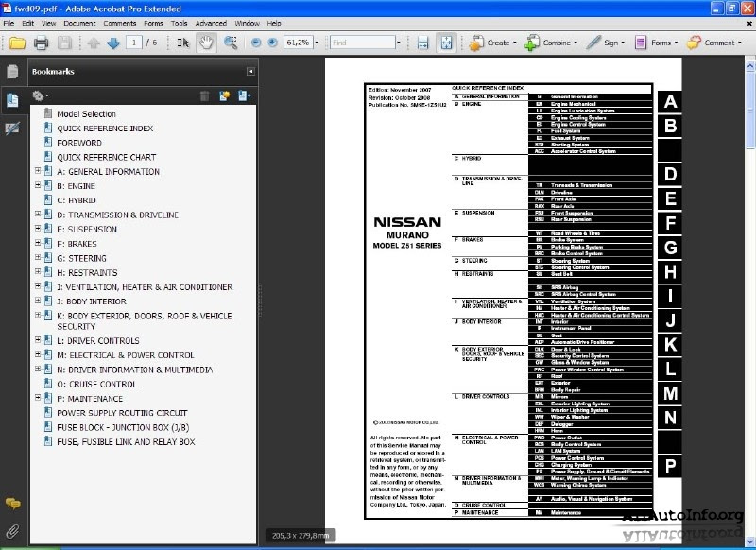Open the Advanced menu
The image size is (756, 550).
click(211, 23)
